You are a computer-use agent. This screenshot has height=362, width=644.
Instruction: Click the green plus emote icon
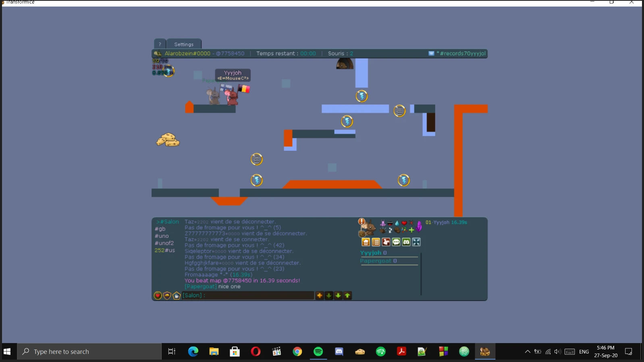411,230
